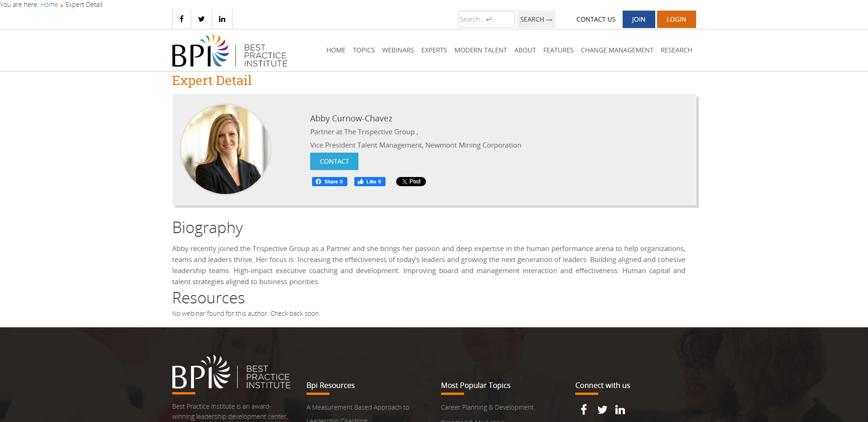Click the Facebook icon in top bar
The height and width of the screenshot is (422, 868).
coord(182,19)
